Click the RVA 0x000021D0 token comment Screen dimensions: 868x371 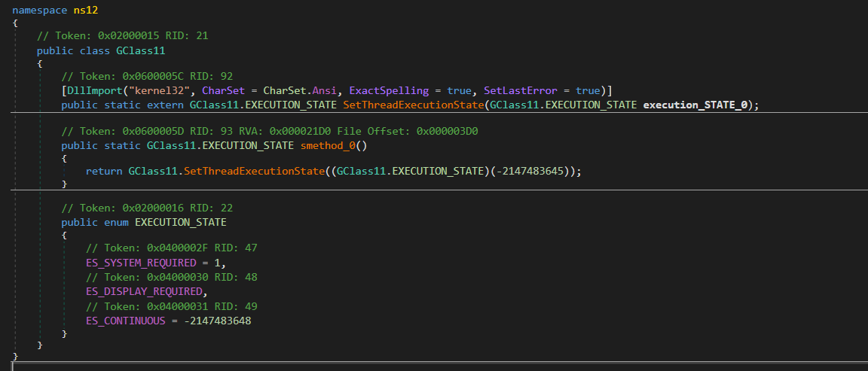(269, 131)
